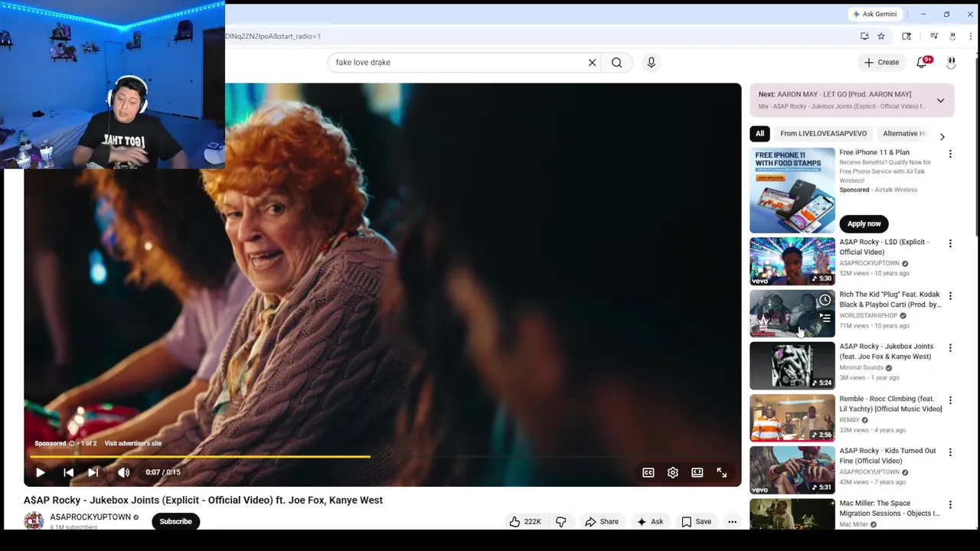Expand the Next: AARON MAY mix panel
980x551 pixels.
(940, 100)
